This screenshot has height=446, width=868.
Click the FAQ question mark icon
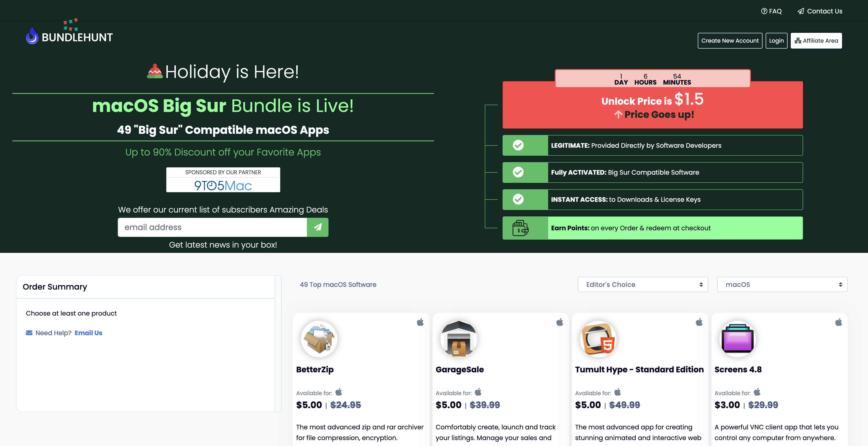(x=764, y=11)
